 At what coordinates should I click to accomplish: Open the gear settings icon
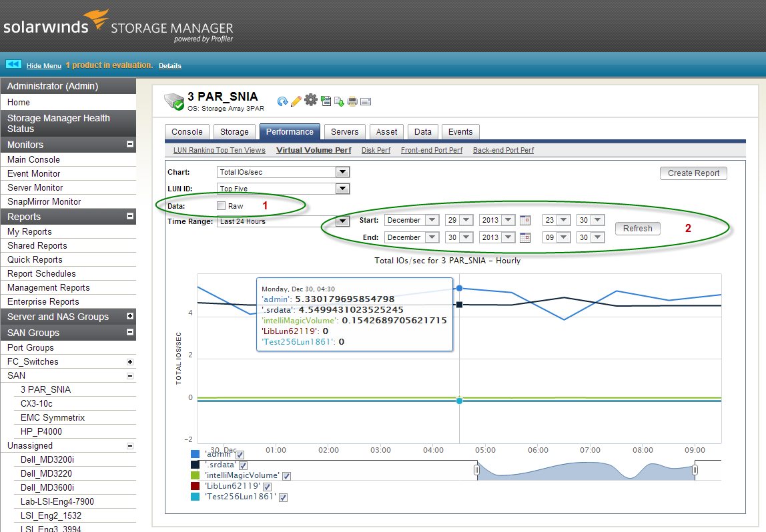click(x=311, y=100)
